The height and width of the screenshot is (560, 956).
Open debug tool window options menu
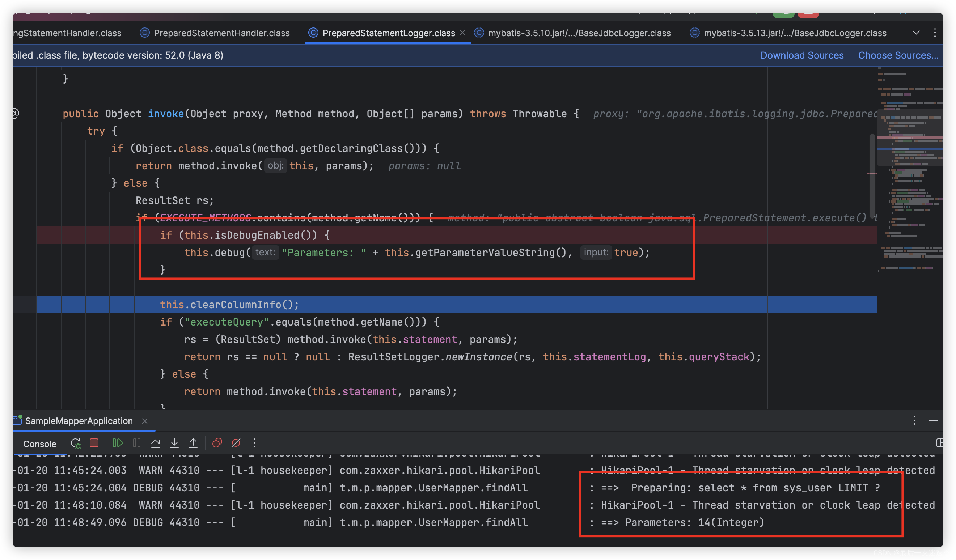pyautogui.click(x=914, y=420)
